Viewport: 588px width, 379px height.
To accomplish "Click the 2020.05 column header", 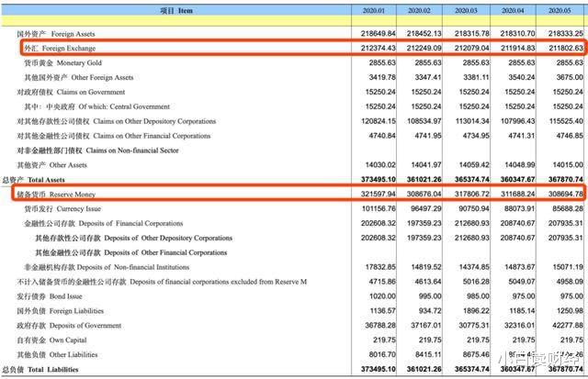I will [x=560, y=10].
